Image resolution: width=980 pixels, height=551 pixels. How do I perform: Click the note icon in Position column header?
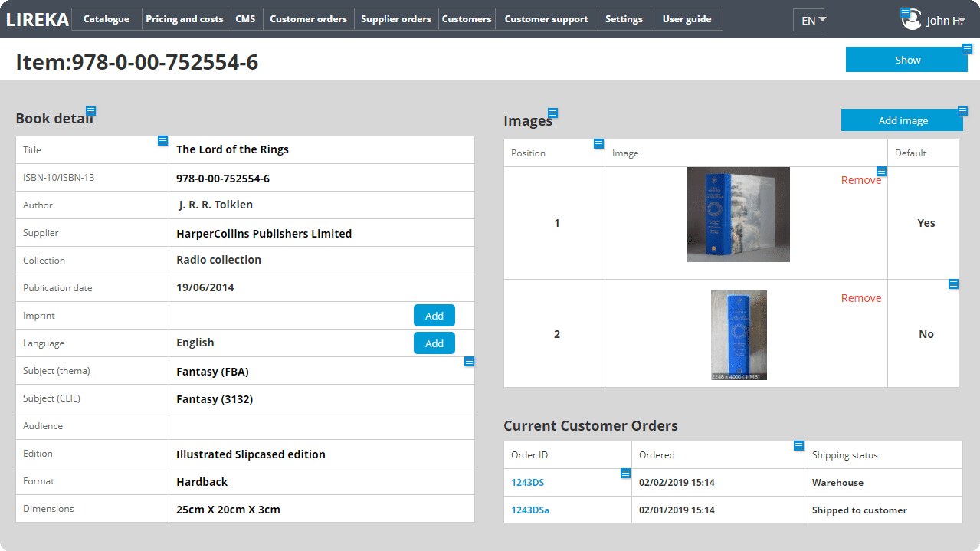pos(598,144)
